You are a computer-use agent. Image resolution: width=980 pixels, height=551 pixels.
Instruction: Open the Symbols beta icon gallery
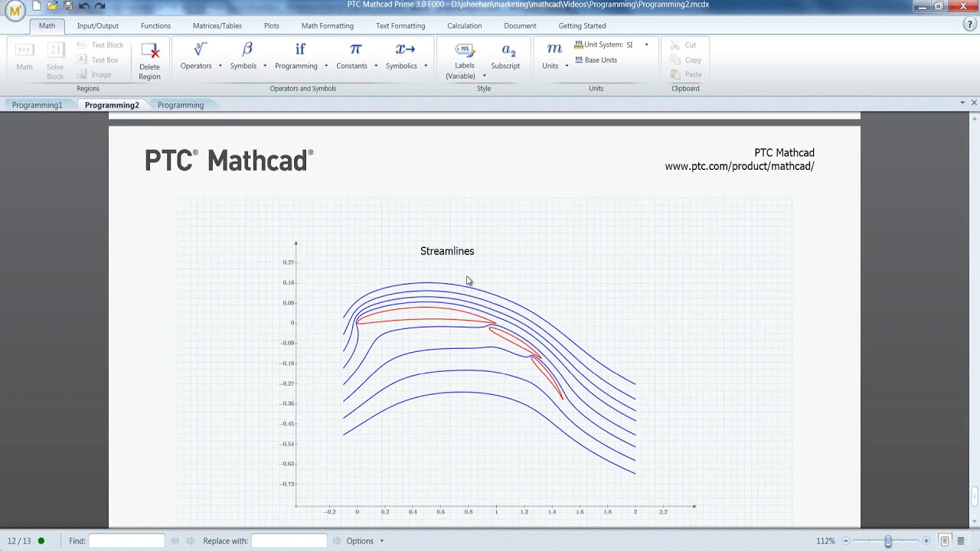coord(247,50)
